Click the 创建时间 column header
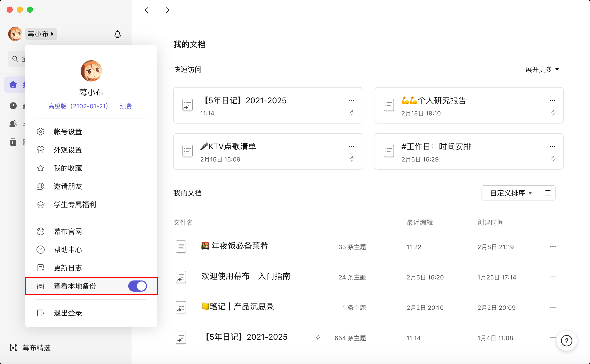 pyautogui.click(x=491, y=223)
